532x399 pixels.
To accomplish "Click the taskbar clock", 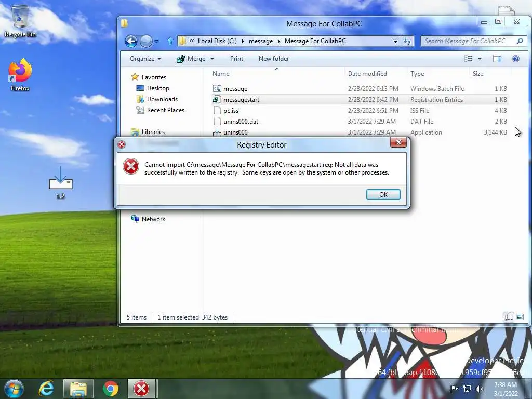I will pyautogui.click(x=506, y=389).
